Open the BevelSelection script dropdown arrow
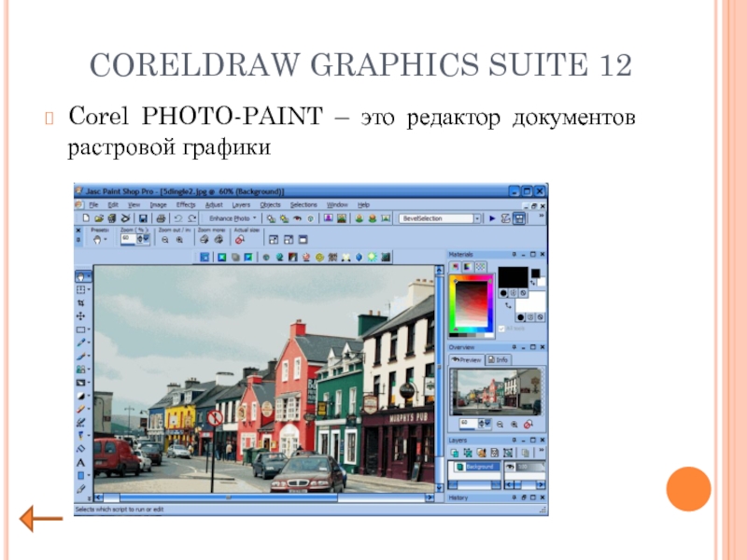This screenshot has height=560, width=747. point(477,218)
